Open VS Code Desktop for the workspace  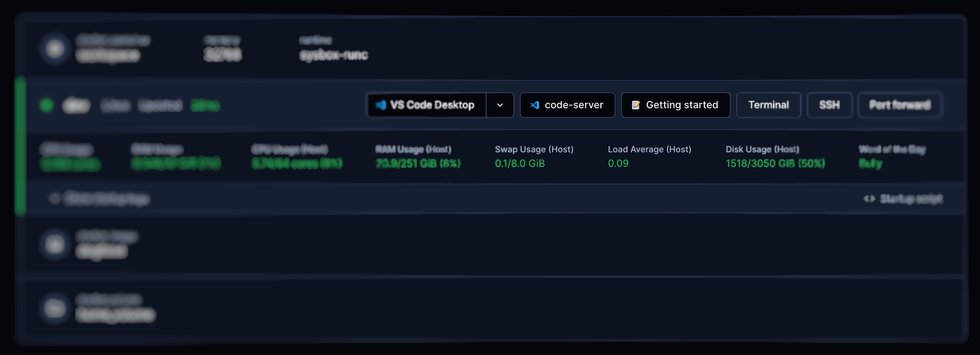click(427, 105)
